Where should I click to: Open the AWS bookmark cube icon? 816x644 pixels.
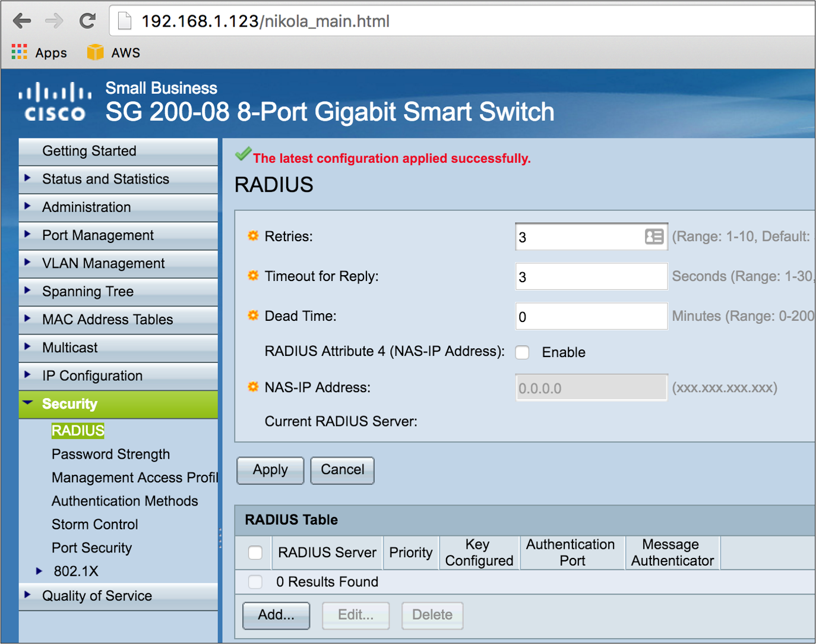tap(95, 52)
